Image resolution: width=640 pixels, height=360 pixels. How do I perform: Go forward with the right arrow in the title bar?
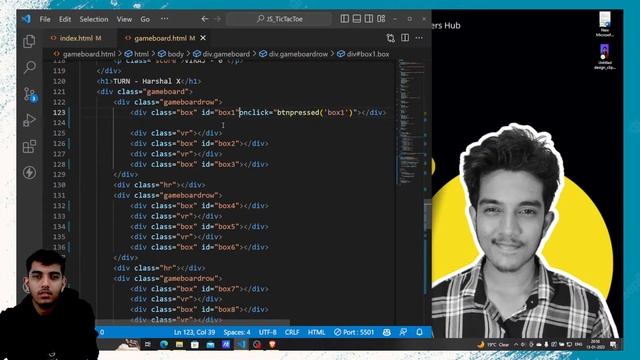(x=218, y=19)
